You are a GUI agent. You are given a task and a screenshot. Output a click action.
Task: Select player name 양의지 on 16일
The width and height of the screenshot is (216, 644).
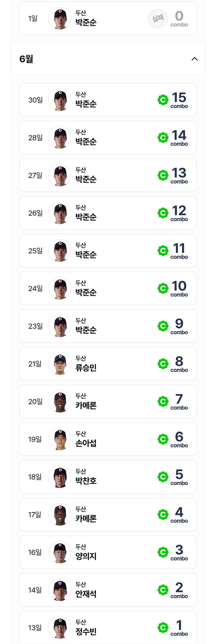coord(86,556)
